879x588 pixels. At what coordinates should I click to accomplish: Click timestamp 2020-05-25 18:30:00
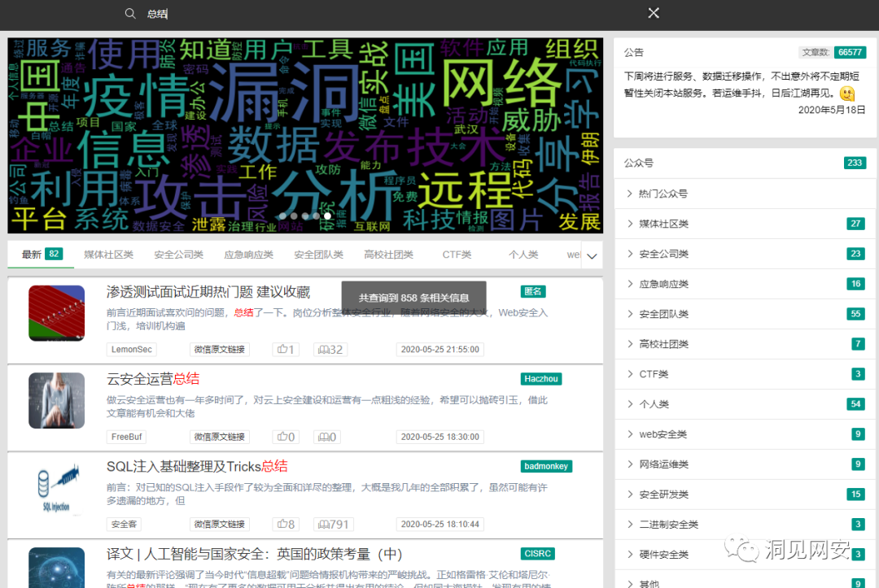pos(440,437)
